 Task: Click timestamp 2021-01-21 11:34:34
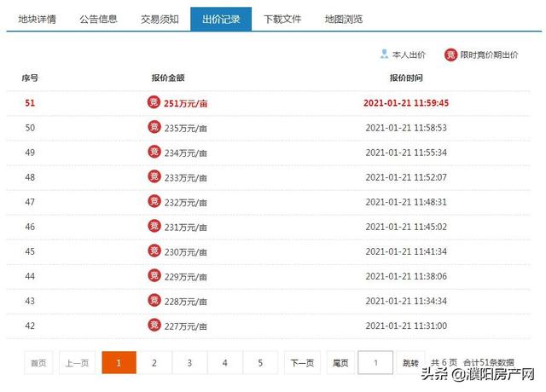[406, 301]
